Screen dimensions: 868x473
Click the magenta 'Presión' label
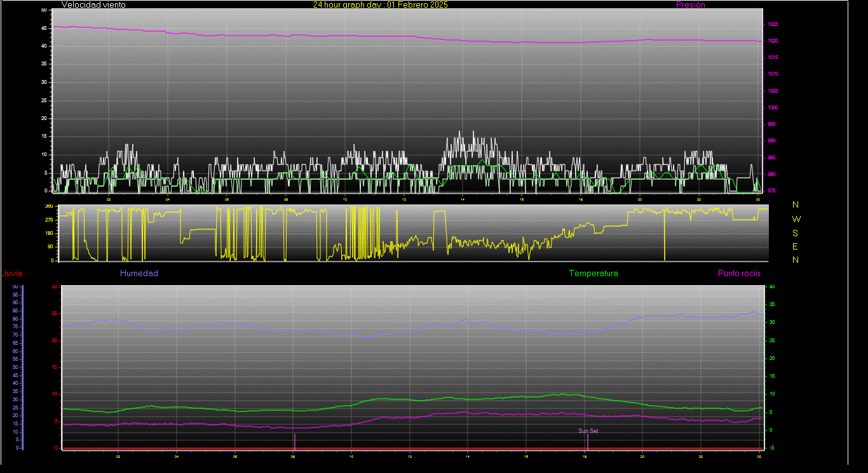[691, 4]
